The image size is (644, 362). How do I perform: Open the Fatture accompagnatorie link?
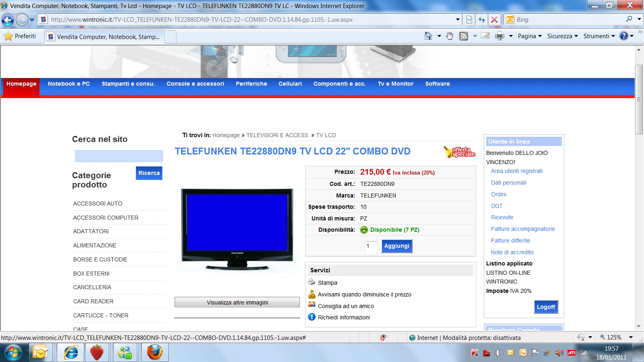523,229
